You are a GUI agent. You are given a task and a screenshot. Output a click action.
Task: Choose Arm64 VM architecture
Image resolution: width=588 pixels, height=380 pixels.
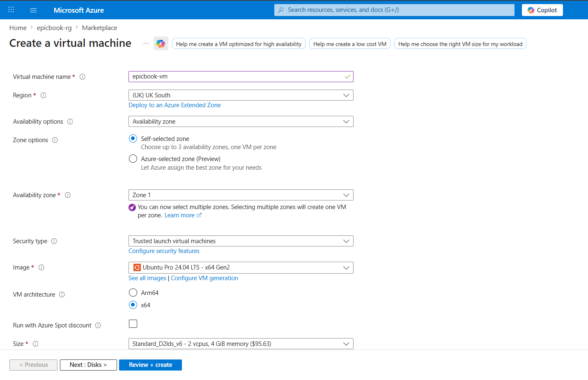pos(133,292)
